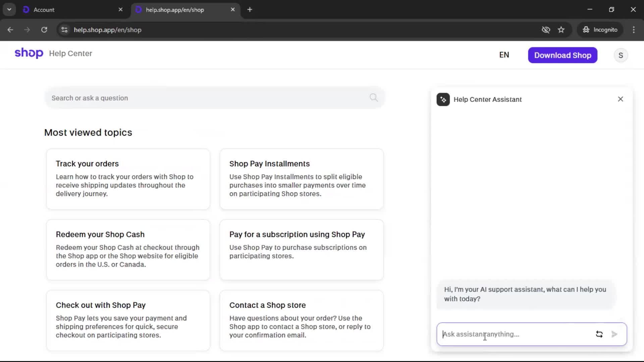This screenshot has width=644, height=362.
Task: Restart the assistant chat with refresh icon
Action: pyautogui.click(x=599, y=334)
